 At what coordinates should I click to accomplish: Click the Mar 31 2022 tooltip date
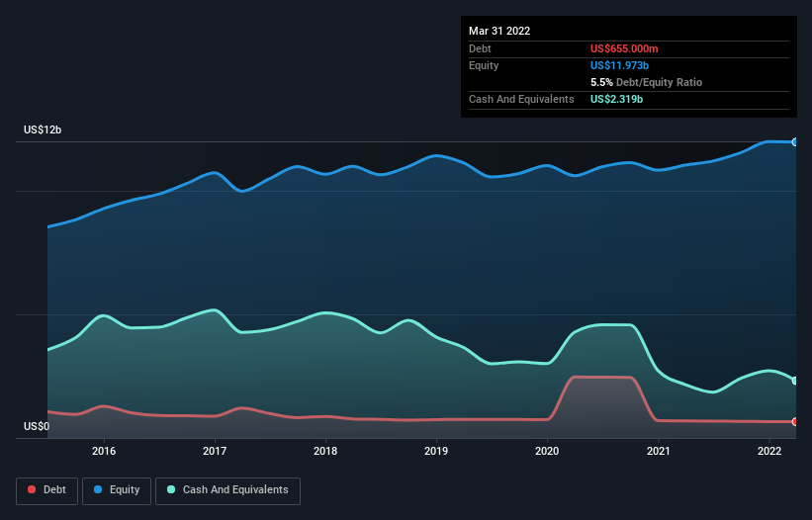pyautogui.click(x=499, y=31)
